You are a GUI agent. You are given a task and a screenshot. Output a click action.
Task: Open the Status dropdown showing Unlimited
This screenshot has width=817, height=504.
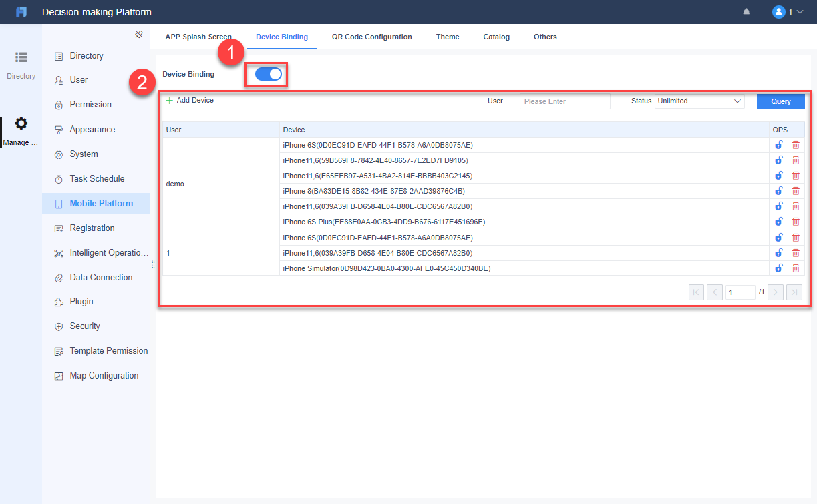coord(699,101)
